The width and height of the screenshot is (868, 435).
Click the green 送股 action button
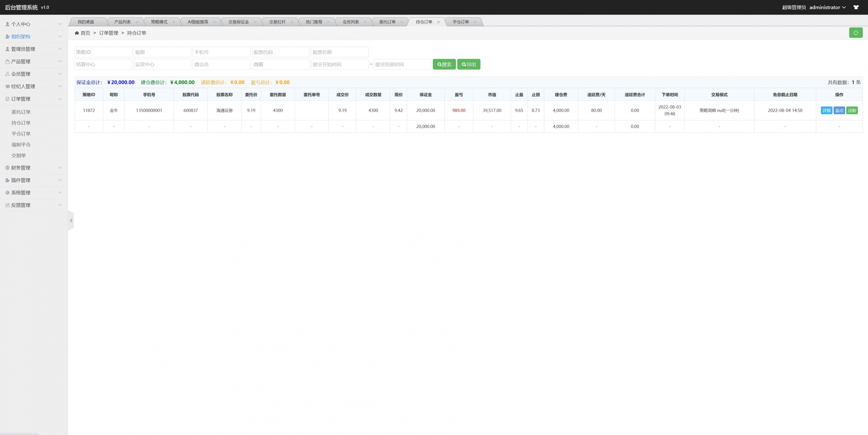[852, 111]
